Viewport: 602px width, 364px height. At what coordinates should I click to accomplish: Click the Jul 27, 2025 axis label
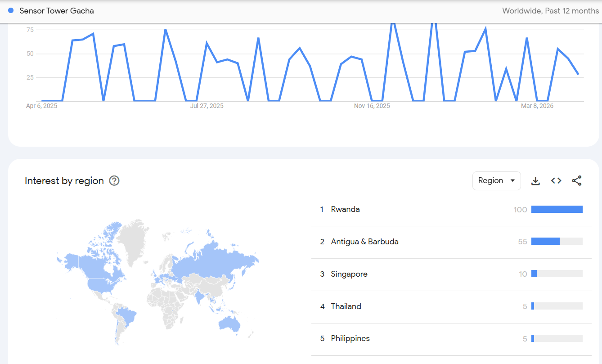(x=207, y=106)
